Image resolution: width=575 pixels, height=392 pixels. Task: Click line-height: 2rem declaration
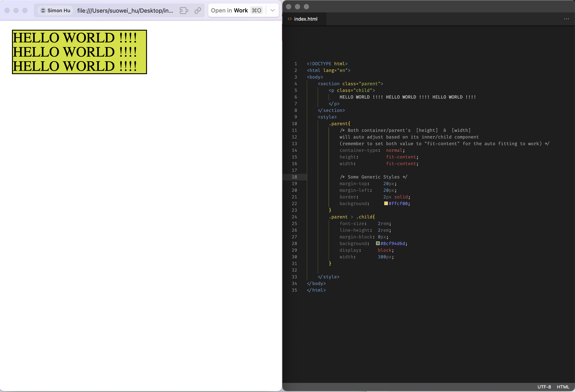365,230
